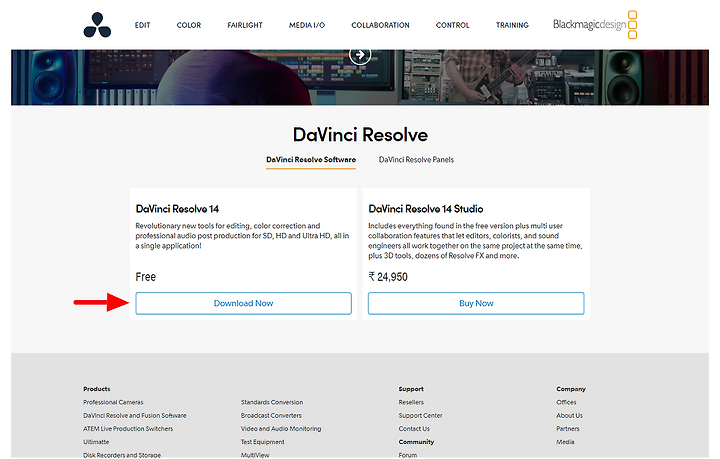The width and height of the screenshot is (720, 459).
Task: Open DaVinci Resolve and Fusion Software link
Action: click(x=135, y=415)
